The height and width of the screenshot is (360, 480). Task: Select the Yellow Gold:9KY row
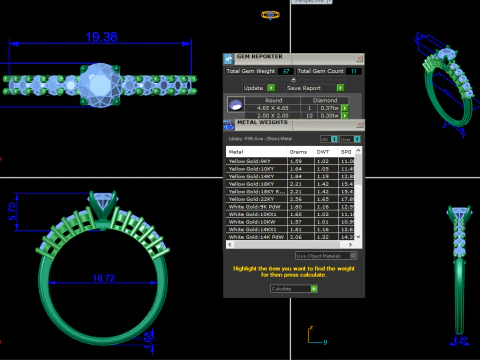pyautogui.click(x=290, y=161)
